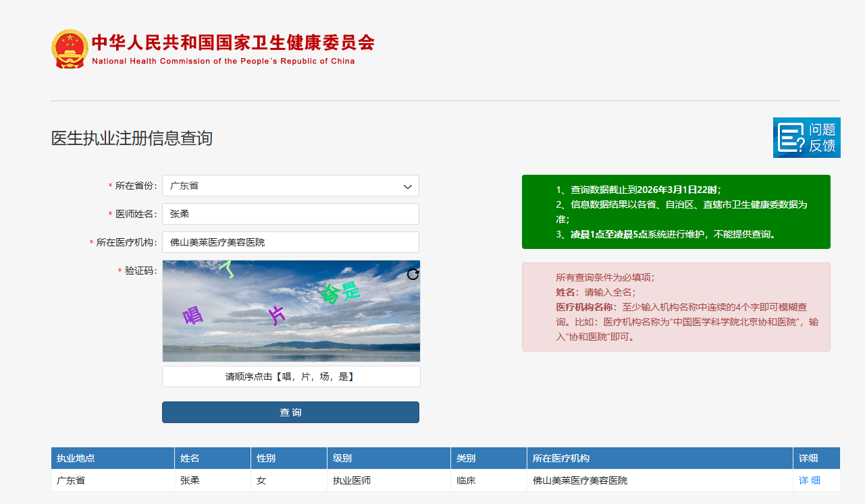This screenshot has height=504, width=865.
Task: Click the 所在医疗机构 table column header
Action: [x=560, y=458]
